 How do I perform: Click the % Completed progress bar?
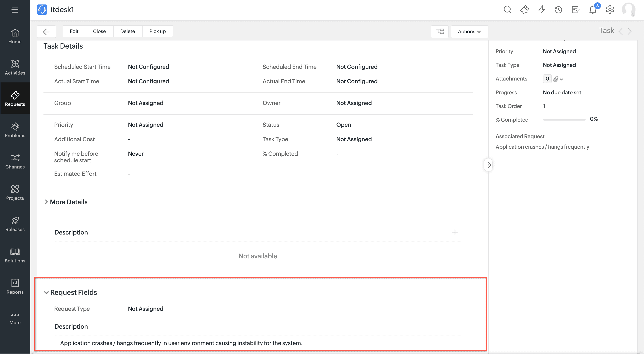coord(564,120)
